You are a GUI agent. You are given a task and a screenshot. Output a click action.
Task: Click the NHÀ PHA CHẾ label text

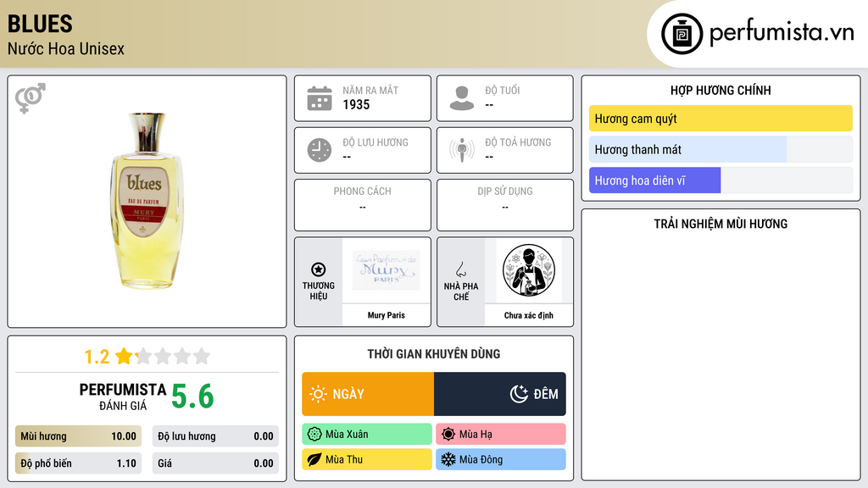click(461, 291)
